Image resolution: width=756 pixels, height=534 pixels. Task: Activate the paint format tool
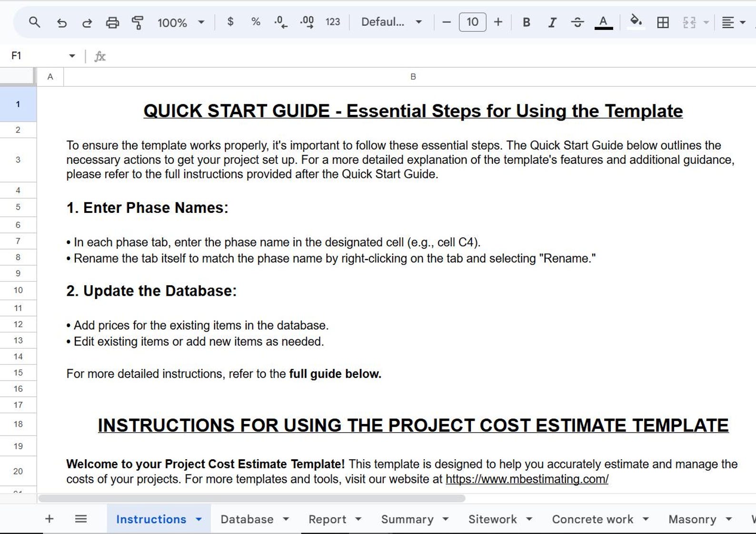(x=138, y=22)
